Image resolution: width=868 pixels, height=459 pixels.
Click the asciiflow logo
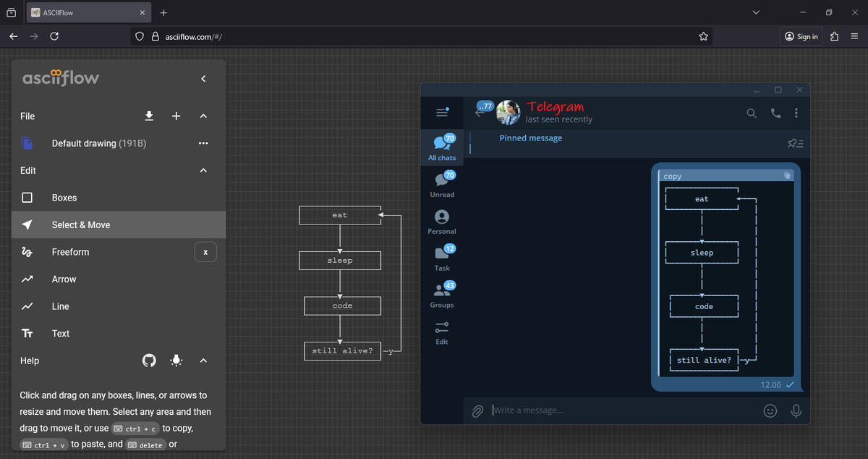point(61,77)
